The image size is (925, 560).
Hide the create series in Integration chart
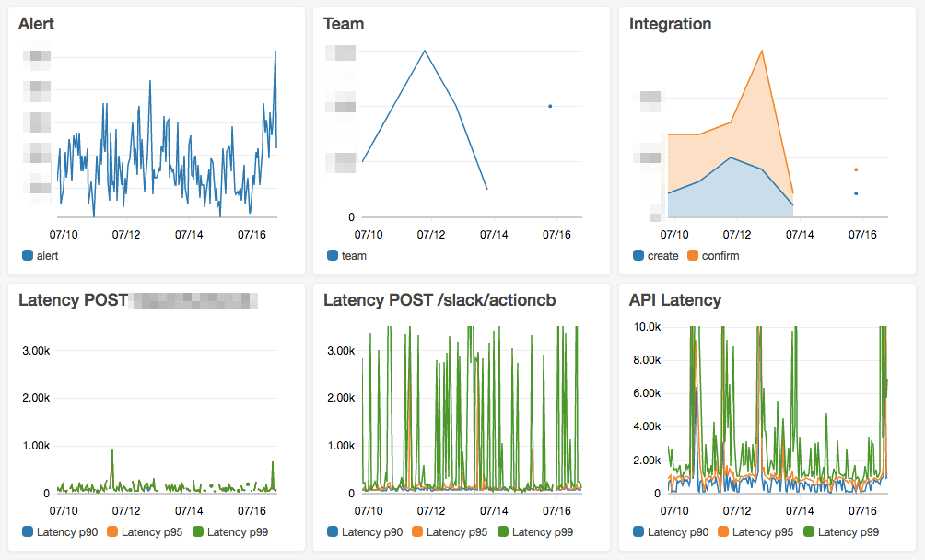662,256
